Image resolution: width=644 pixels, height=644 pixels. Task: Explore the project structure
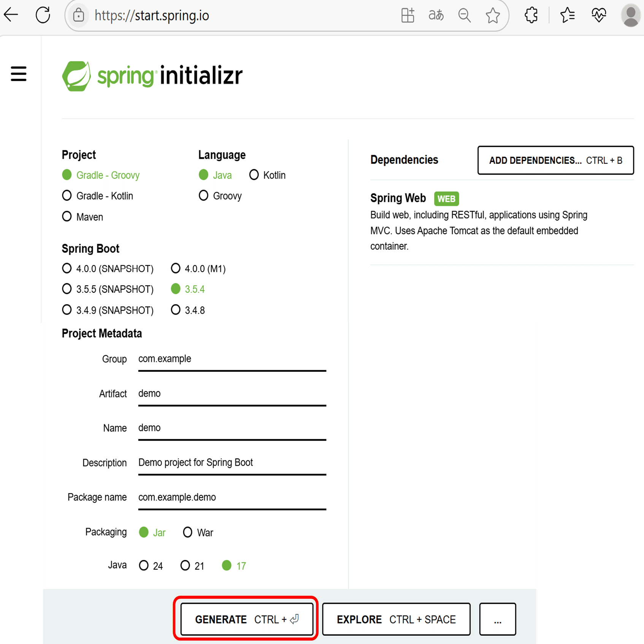pos(396,619)
